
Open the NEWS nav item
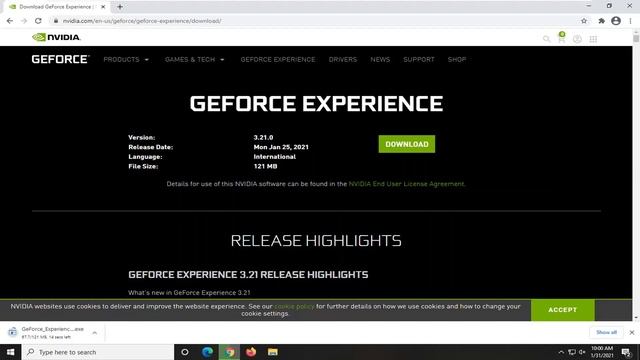pyautogui.click(x=380, y=60)
